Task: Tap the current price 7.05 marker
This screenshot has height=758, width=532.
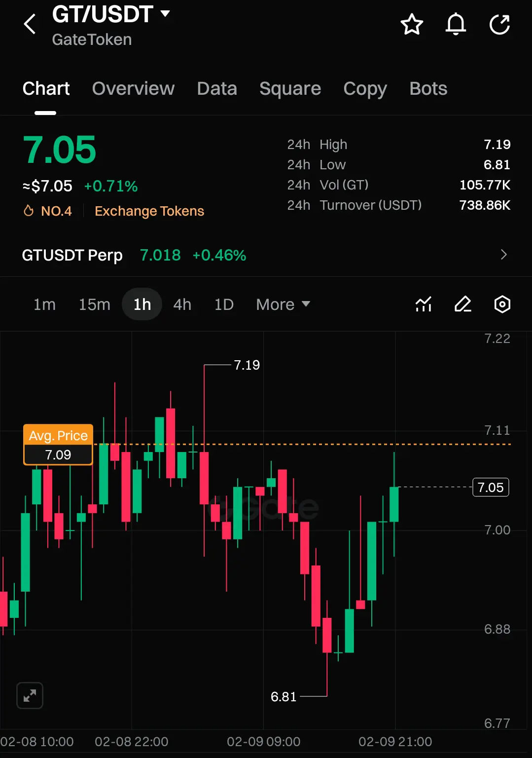Action: [x=491, y=487]
